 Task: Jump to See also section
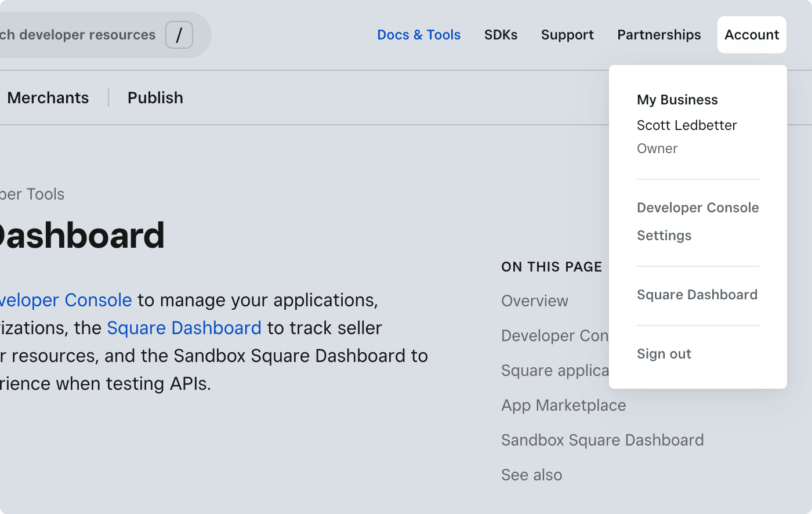click(532, 475)
